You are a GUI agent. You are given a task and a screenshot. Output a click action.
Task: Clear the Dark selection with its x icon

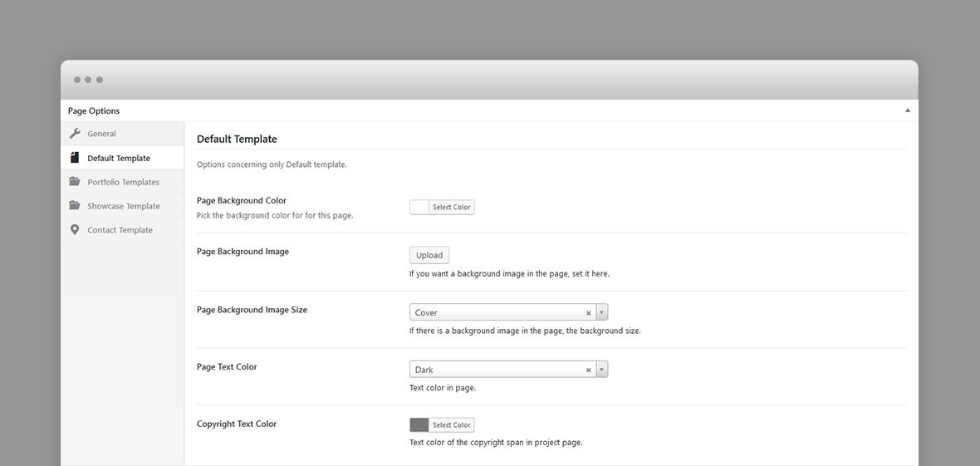click(588, 370)
